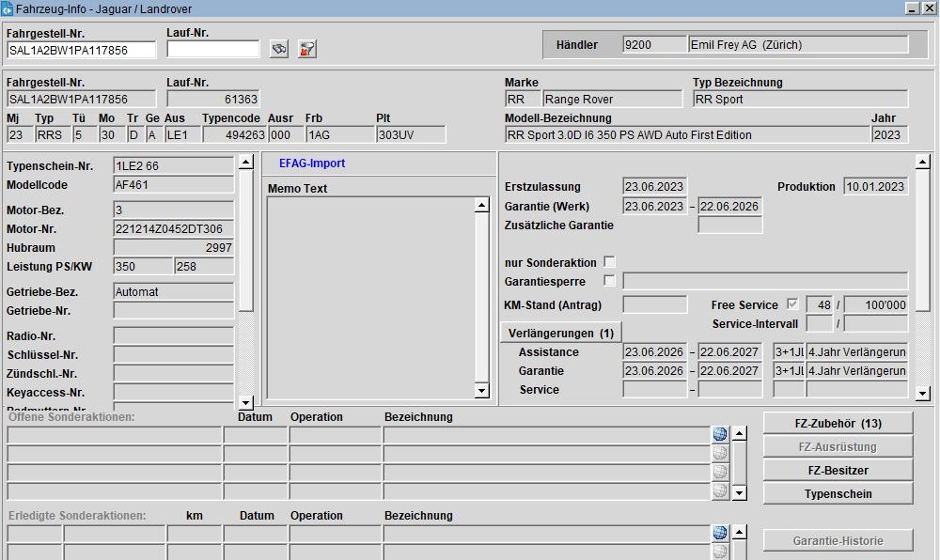The height and width of the screenshot is (560, 940).
Task: Toggle the Garantiesperre checkbox
Action: 609,280
